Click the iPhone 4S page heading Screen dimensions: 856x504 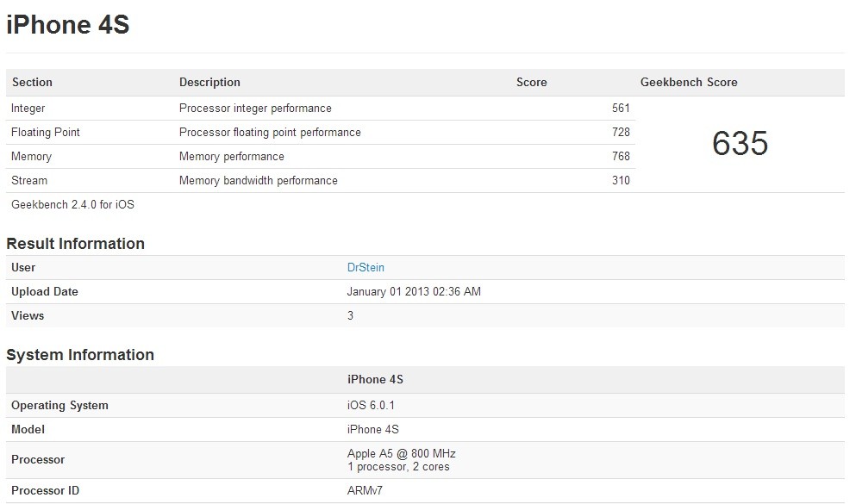[x=68, y=25]
